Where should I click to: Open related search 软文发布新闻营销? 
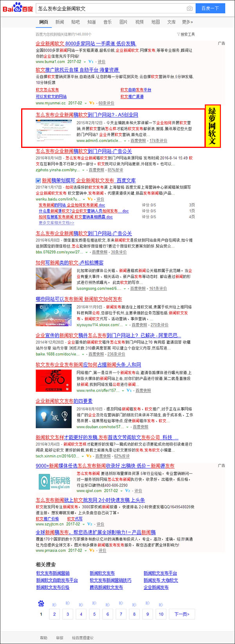click(53, 573)
